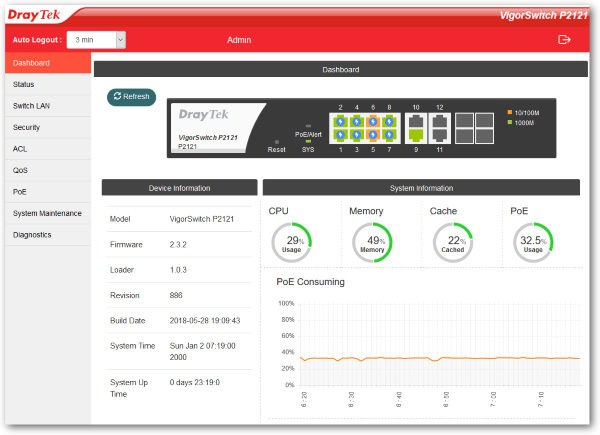Click the Firmware value 2.3.2
The height and width of the screenshot is (435, 600).
point(178,244)
